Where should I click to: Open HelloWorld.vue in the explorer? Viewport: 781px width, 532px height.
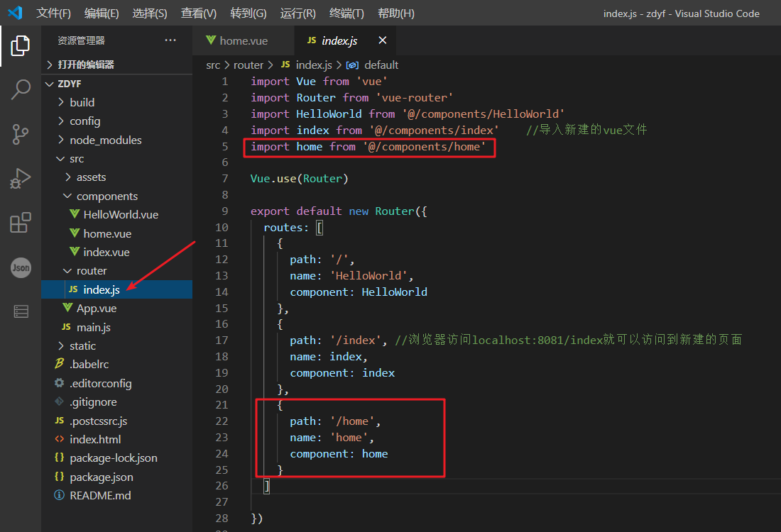coord(117,214)
